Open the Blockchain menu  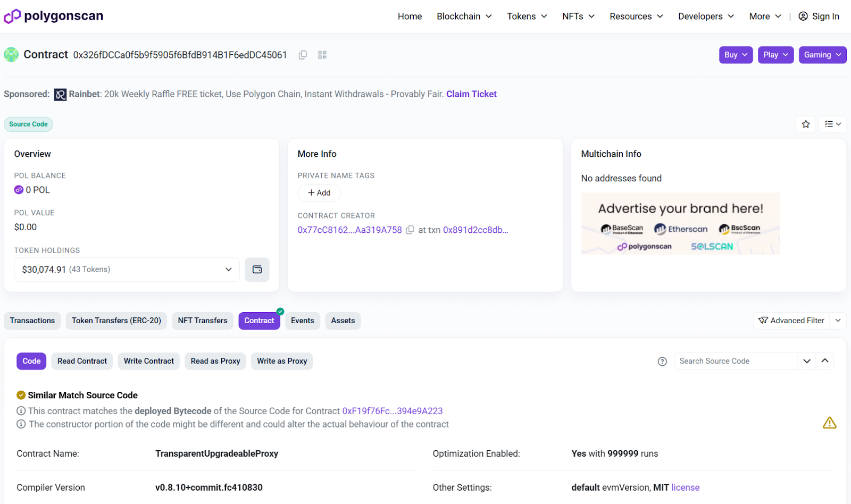463,16
